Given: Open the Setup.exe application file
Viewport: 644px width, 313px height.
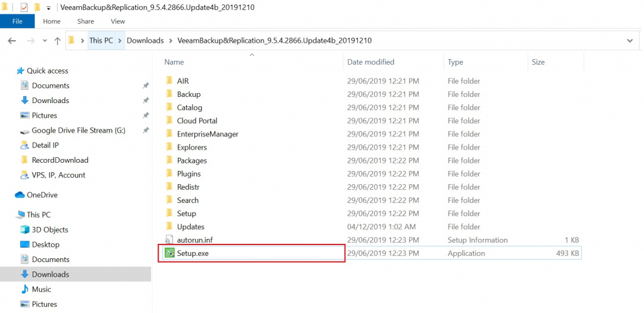Looking at the screenshot, I should pos(192,253).
